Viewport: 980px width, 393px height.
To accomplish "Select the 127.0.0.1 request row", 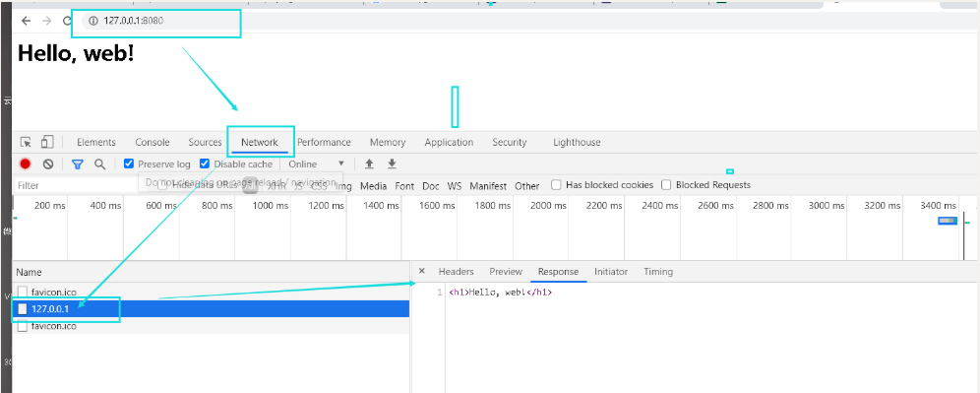I will [x=212, y=308].
